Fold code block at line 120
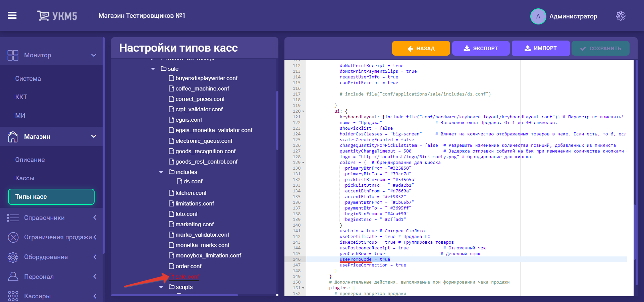644x302 pixels. (303, 111)
